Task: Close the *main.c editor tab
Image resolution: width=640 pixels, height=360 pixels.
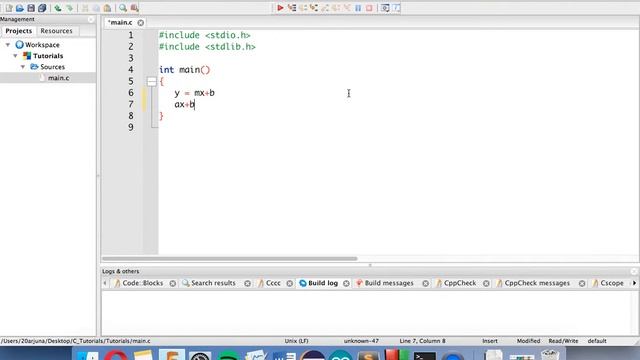Action: (140, 22)
